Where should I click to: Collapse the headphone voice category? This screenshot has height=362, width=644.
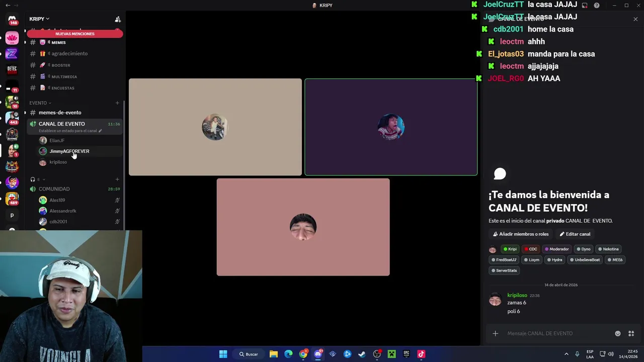(x=38, y=179)
